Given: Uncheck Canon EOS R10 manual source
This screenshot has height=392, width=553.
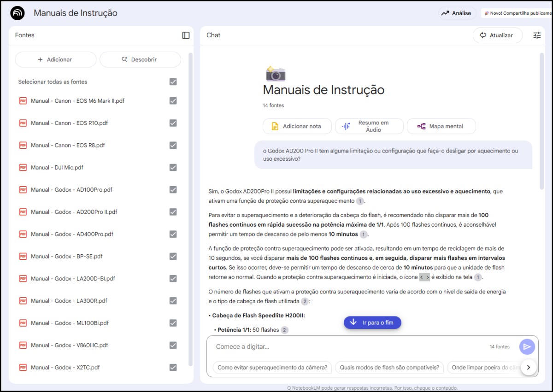Looking at the screenshot, I should (x=173, y=123).
